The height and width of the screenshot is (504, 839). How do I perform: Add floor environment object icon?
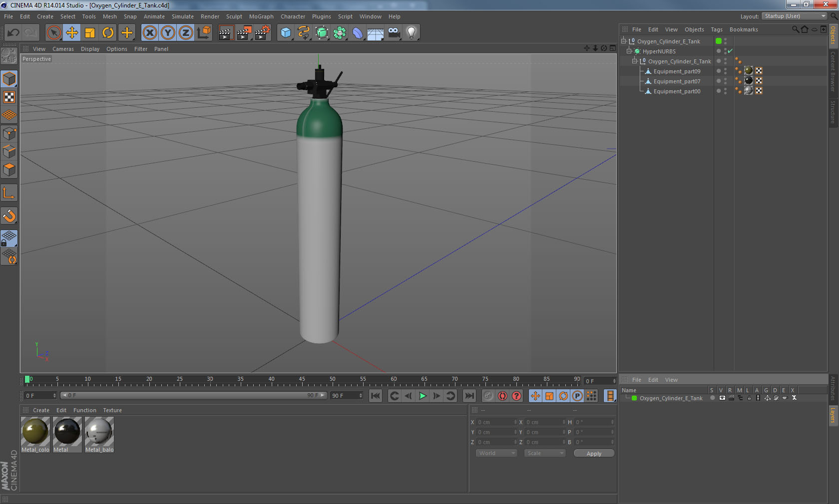pyautogui.click(x=376, y=33)
